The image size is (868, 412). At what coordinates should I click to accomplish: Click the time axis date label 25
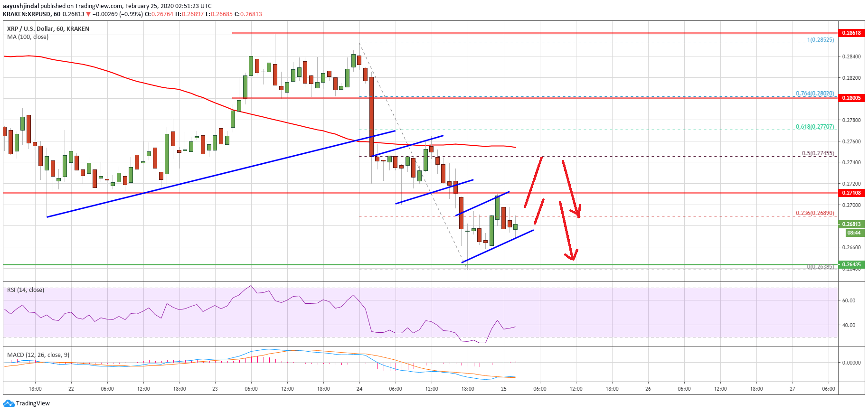tap(504, 389)
